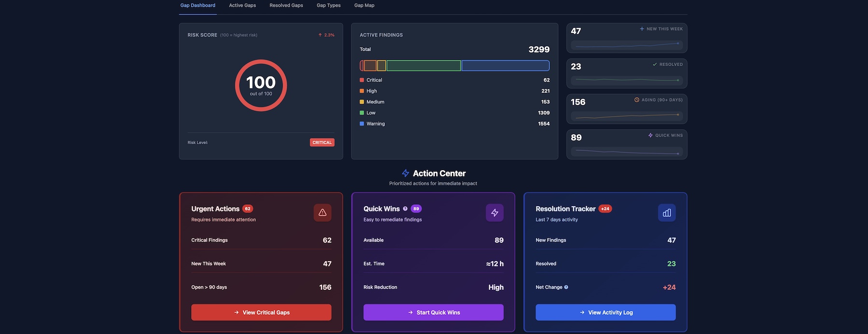Screen dimensions: 868x334
Task: Click the Resolution Tracker bar chart icon
Action: [x=667, y=213]
